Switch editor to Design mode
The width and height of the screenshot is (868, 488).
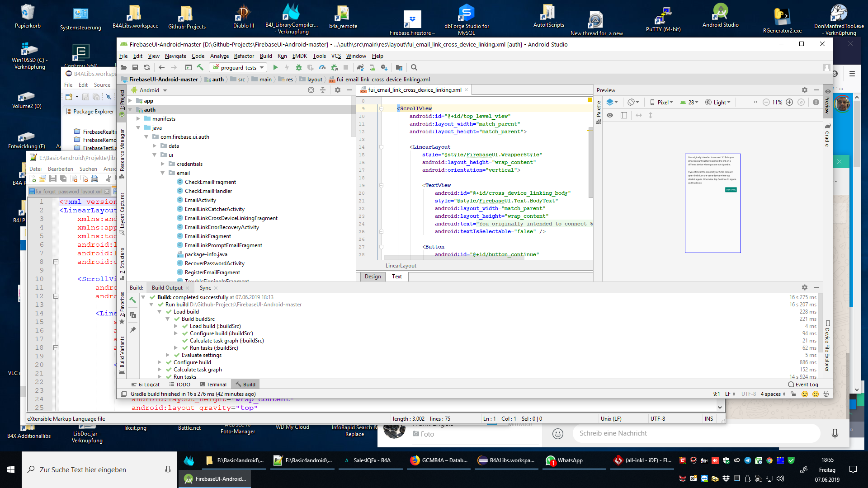point(373,277)
